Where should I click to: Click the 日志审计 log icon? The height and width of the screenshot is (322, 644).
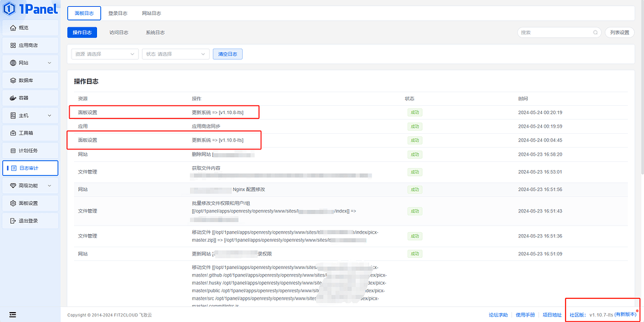[14, 168]
